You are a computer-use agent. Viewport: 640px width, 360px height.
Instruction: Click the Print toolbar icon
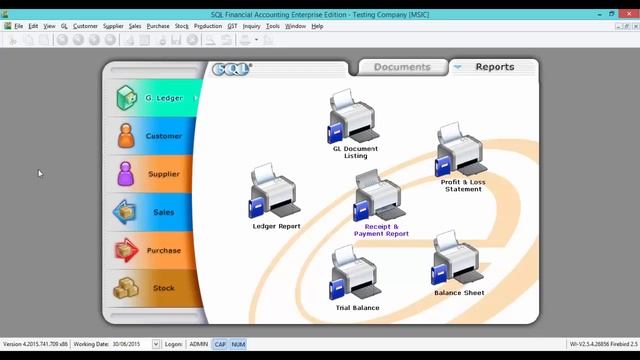point(245,40)
